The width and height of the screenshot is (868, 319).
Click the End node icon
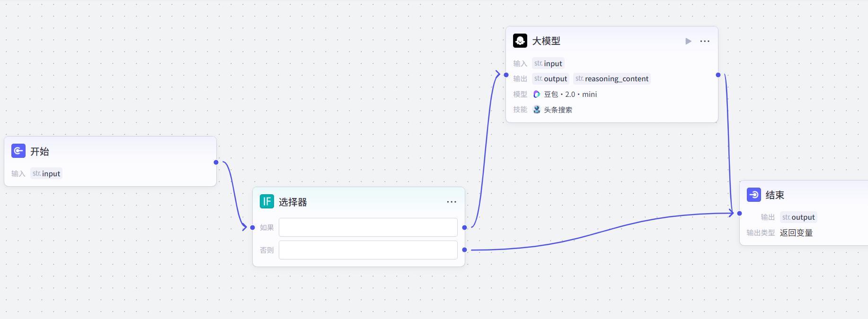(754, 195)
